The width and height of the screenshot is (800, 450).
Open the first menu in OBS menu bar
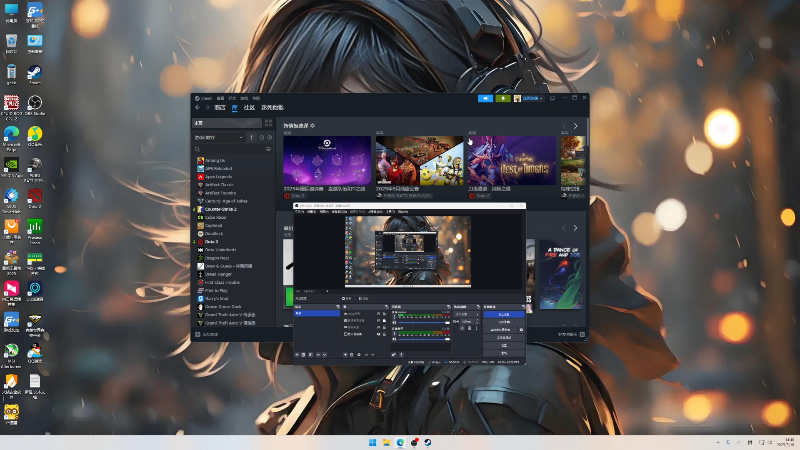(x=299, y=212)
